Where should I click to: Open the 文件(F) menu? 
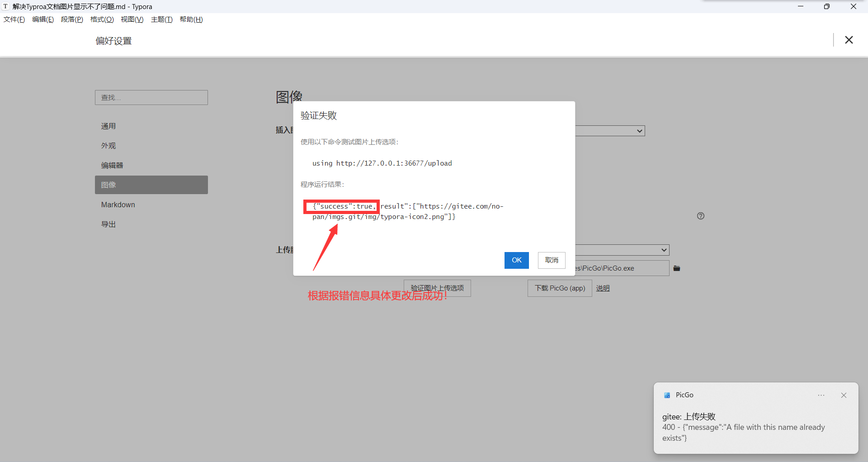pyautogui.click(x=14, y=19)
